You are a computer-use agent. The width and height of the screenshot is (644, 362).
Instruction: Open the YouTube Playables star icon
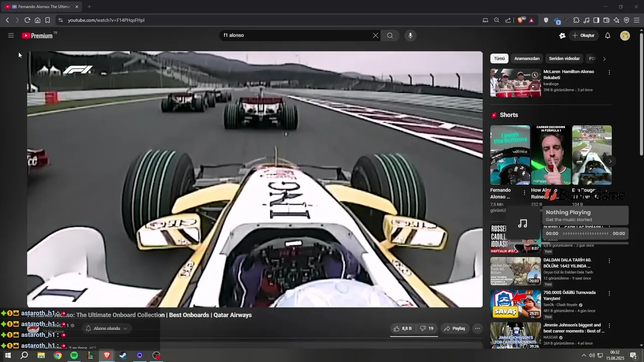click(562, 36)
